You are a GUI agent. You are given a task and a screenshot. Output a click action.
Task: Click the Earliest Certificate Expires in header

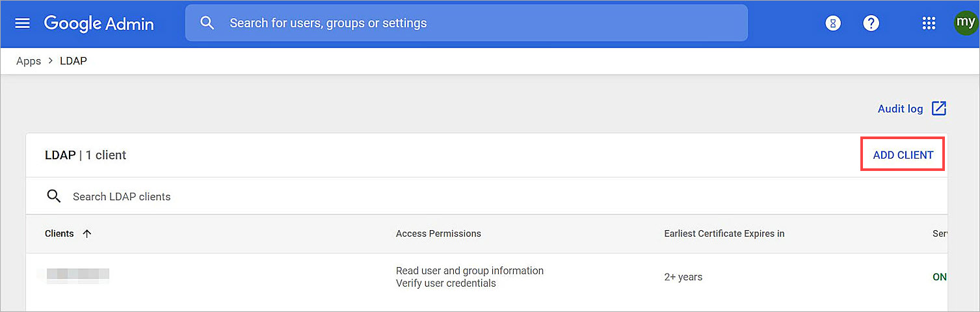coord(724,233)
